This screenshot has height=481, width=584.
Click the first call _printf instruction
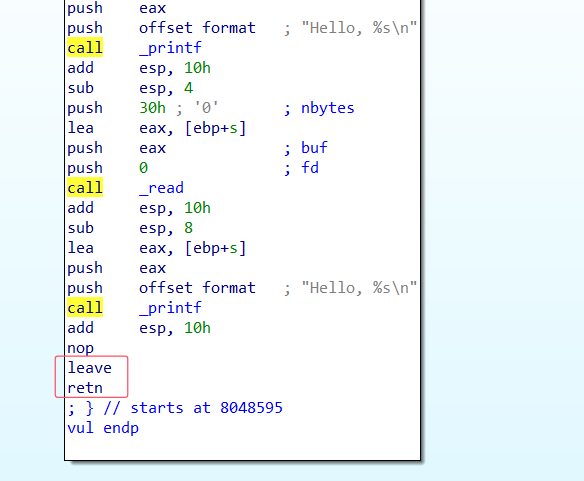click(x=134, y=48)
